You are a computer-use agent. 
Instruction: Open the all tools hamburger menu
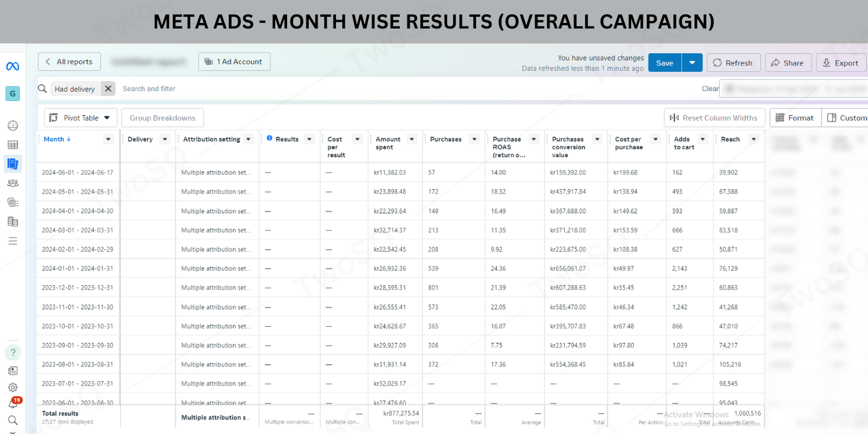coord(12,241)
